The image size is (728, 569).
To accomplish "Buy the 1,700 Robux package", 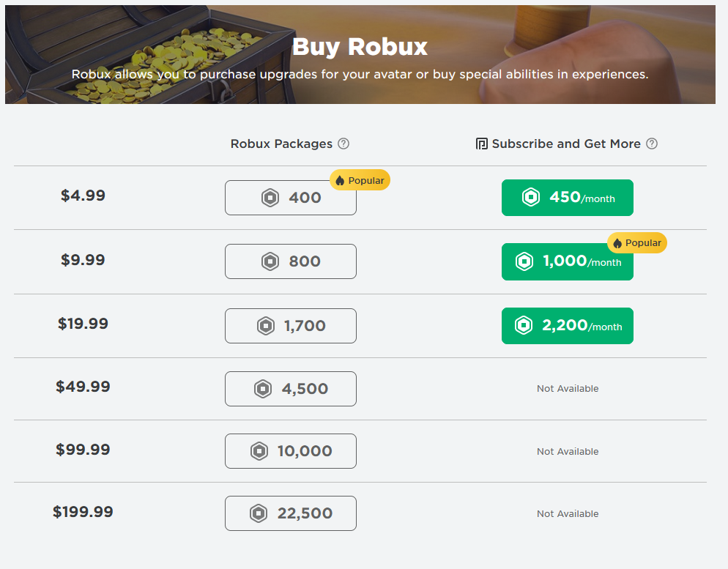I will [291, 326].
